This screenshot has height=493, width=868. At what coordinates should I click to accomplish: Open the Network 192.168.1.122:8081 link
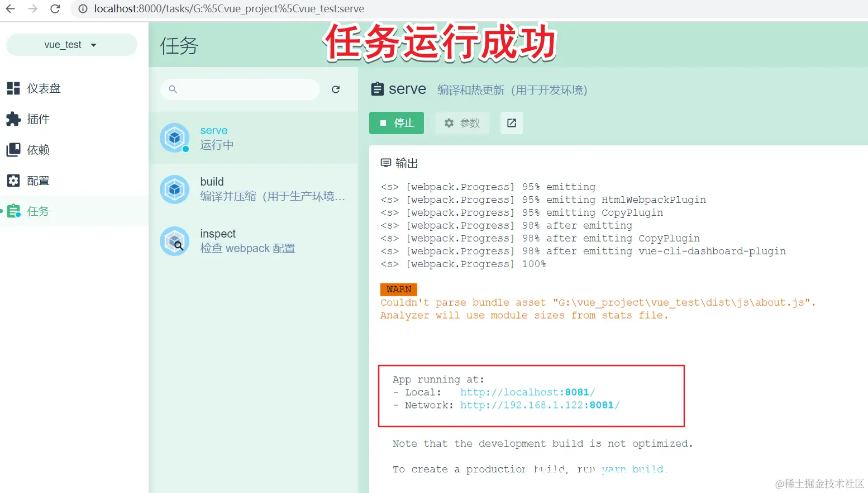coord(540,405)
